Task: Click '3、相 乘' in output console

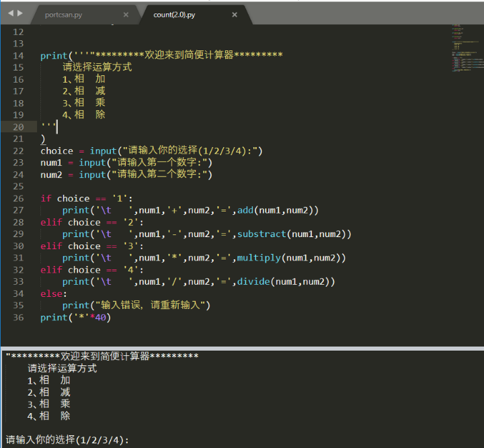Action: [x=49, y=404]
